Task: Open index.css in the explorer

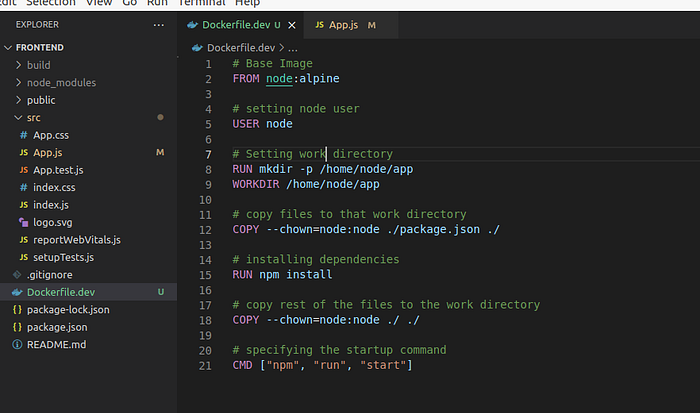Action: (x=88, y=187)
